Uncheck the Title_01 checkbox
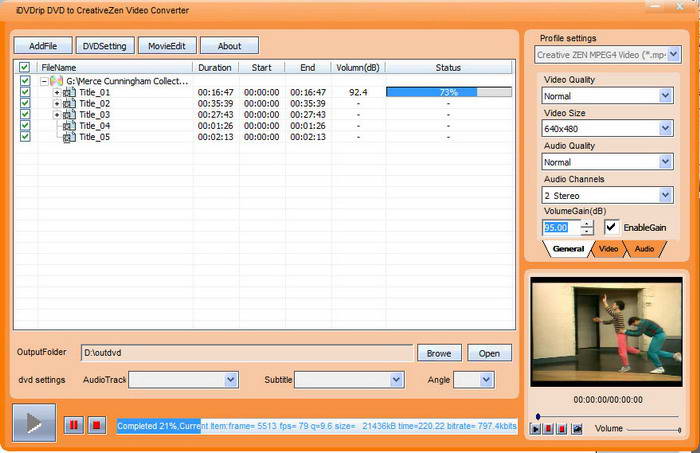 click(x=25, y=92)
